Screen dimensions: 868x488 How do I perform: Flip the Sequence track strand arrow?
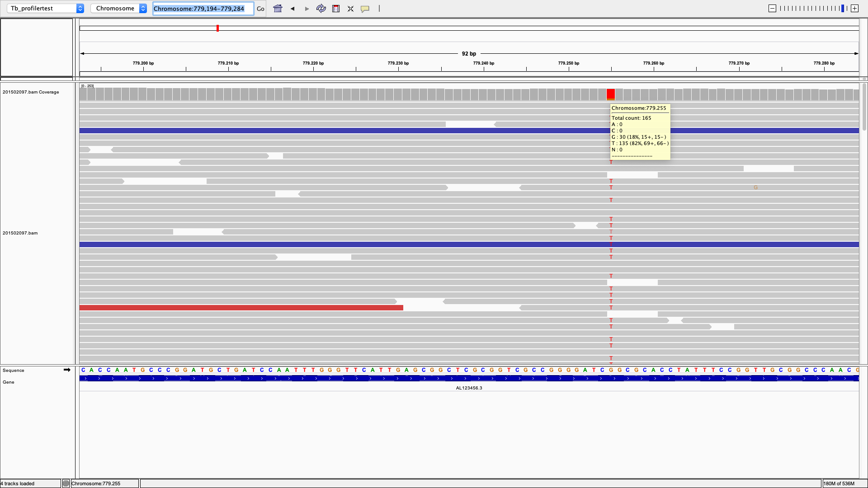pyautogui.click(x=67, y=370)
